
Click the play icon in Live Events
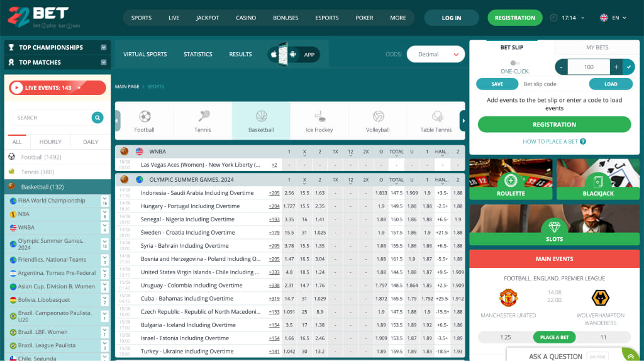tap(16, 87)
